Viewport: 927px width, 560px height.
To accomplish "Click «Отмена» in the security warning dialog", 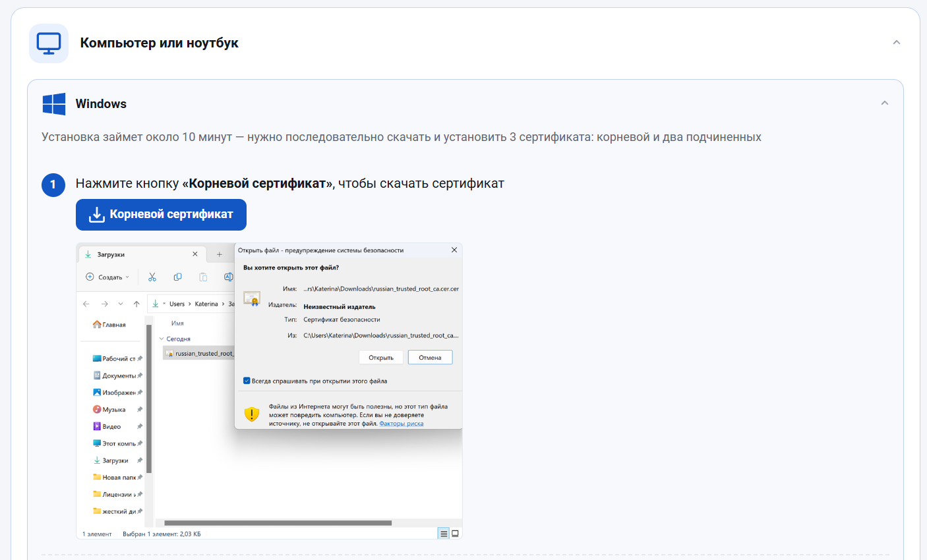I will click(430, 358).
